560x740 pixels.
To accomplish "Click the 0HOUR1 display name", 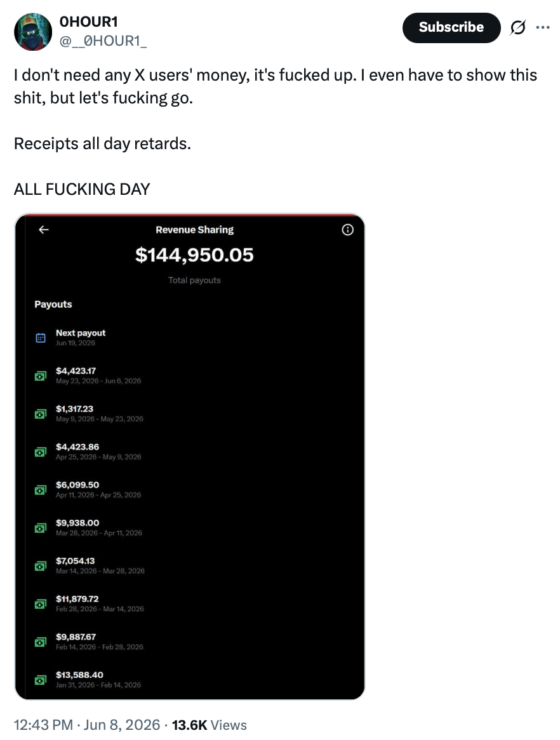I will click(88, 22).
